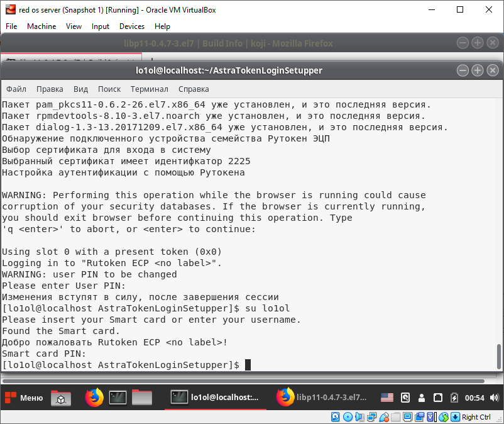Image resolution: width=504 pixels, height=424 pixels.
Task: Maximize the Firefox koji window
Action: 478,43
